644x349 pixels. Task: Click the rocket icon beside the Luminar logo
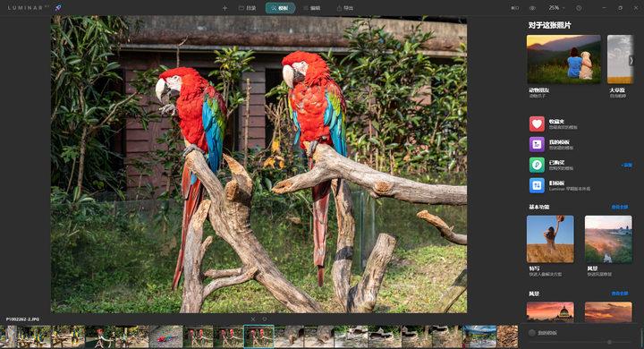tap(58, 8)
